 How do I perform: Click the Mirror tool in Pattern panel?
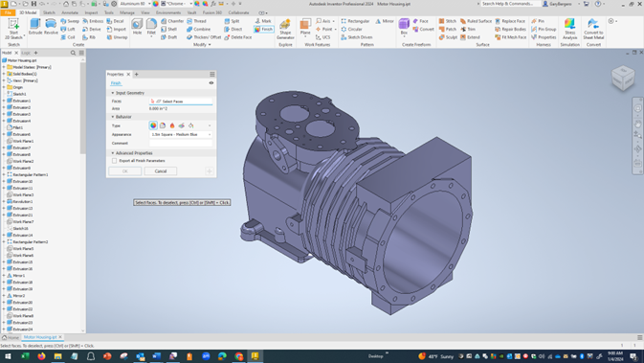[x=385, y=21]
